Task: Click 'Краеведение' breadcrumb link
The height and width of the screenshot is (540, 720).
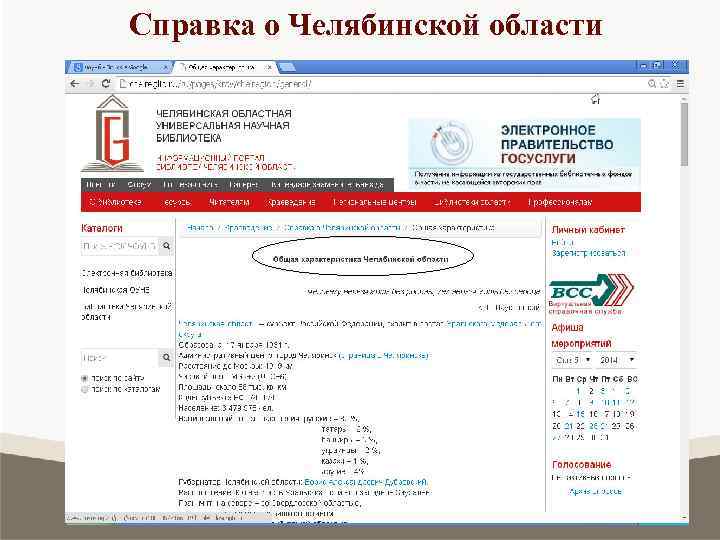Action: tap(248, 228)
